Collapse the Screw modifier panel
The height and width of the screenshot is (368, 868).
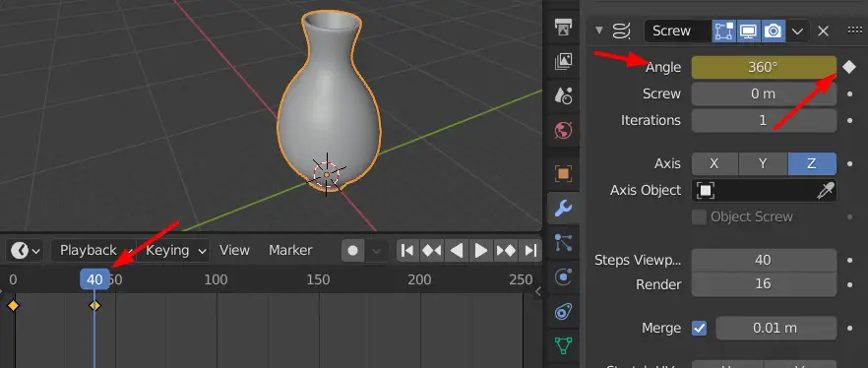click(x=599, y=31)
